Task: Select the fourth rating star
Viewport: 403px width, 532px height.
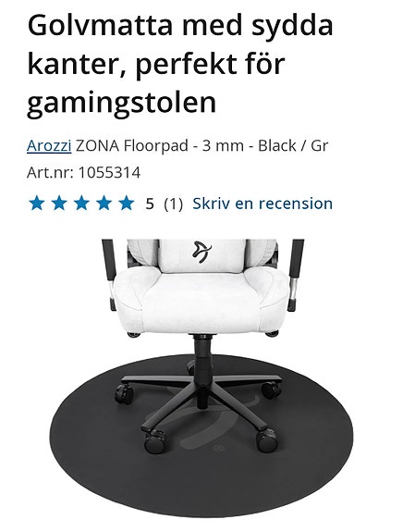Action: pyautogui.click(x=104, y=204)
